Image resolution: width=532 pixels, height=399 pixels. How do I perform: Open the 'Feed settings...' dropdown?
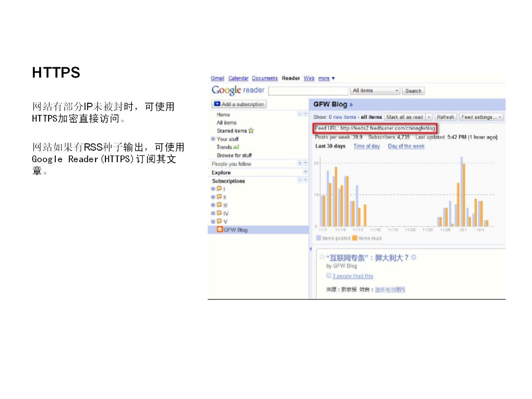point(481,117)
